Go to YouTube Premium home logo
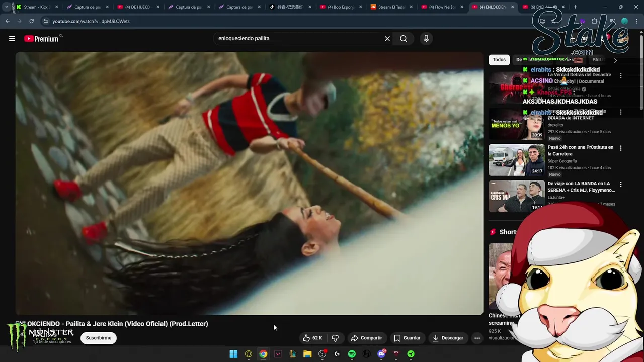The height and width of the screenshot is (362, 644). coord(42,39)
